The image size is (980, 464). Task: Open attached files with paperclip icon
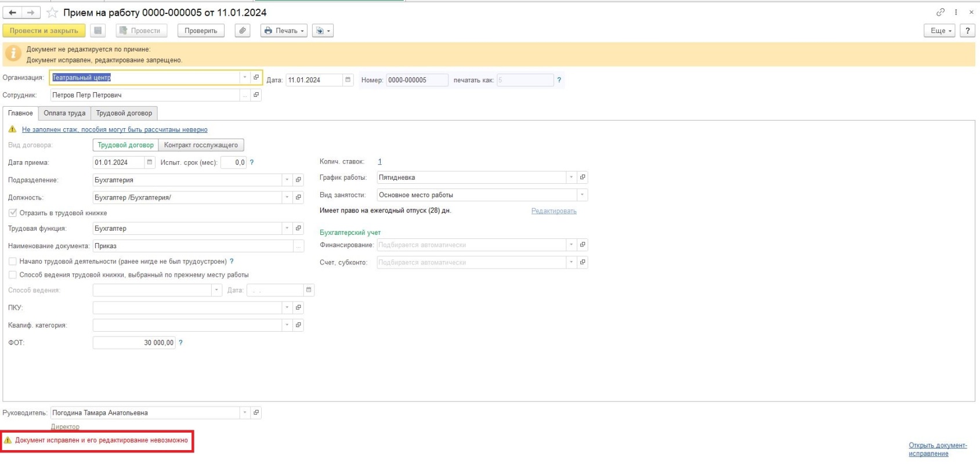[x=243, y=31]
